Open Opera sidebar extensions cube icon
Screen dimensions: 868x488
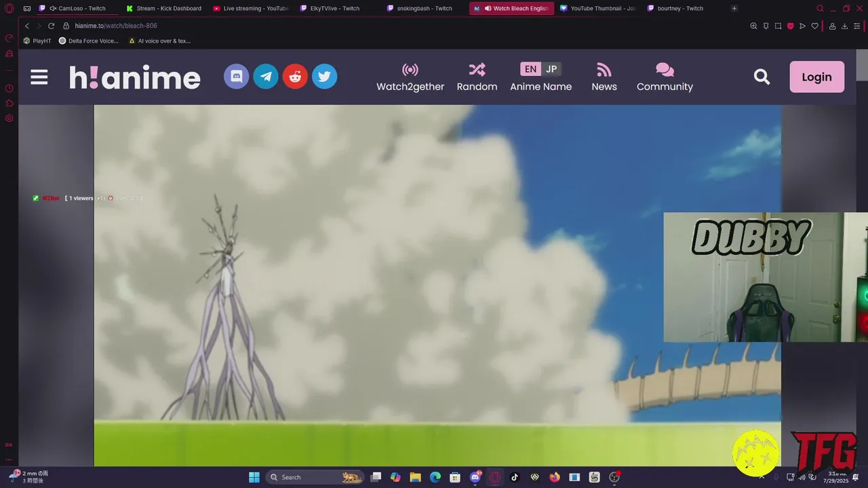9,103
